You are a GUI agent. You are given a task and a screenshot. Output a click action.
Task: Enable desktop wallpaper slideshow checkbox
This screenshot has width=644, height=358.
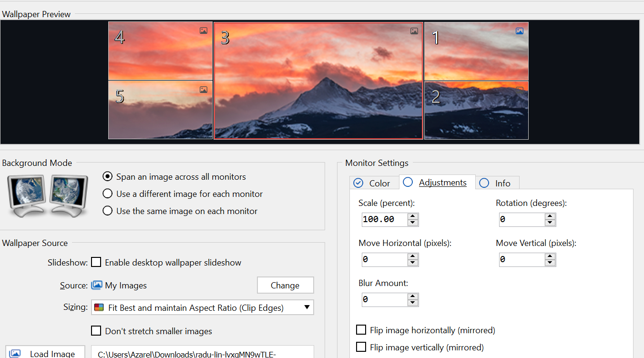96,262
